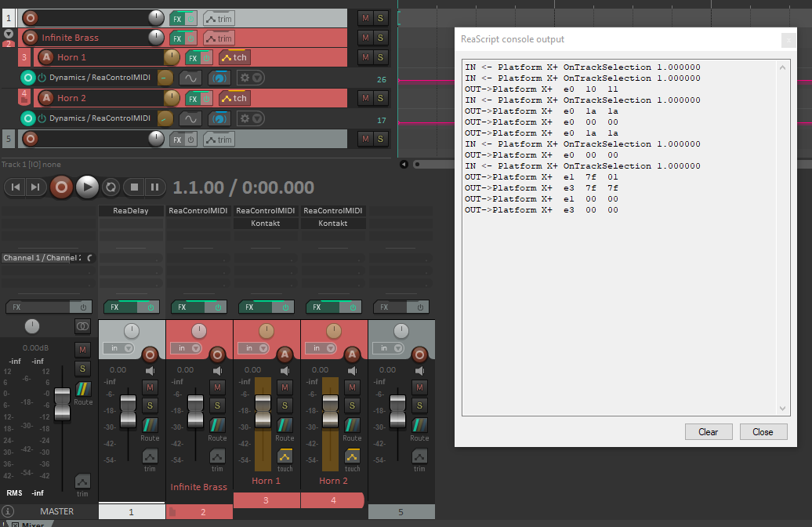Click the transport Pause button

pos(155,187)
